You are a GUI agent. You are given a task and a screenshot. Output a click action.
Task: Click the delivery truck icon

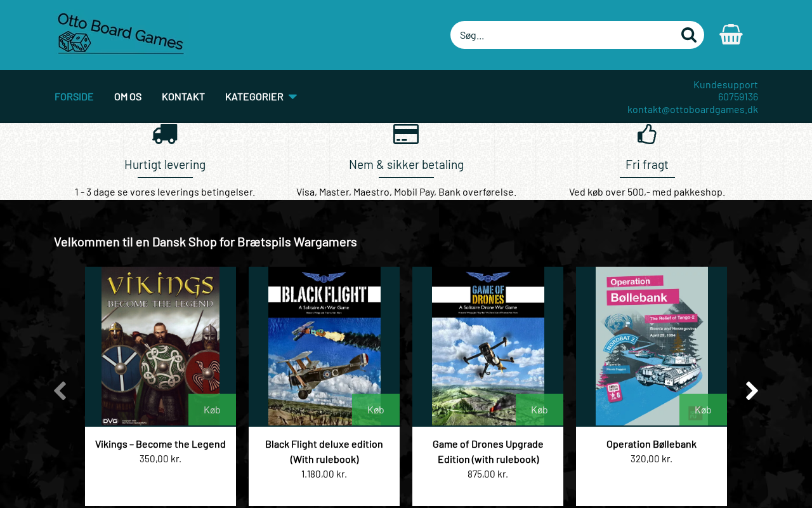click(x=165, y=134)
